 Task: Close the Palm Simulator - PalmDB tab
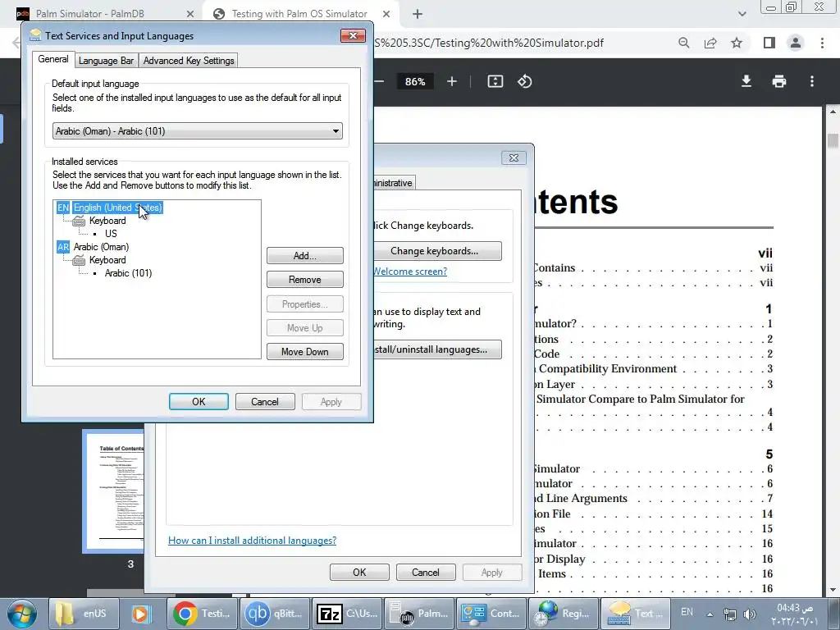click(190, 14)
